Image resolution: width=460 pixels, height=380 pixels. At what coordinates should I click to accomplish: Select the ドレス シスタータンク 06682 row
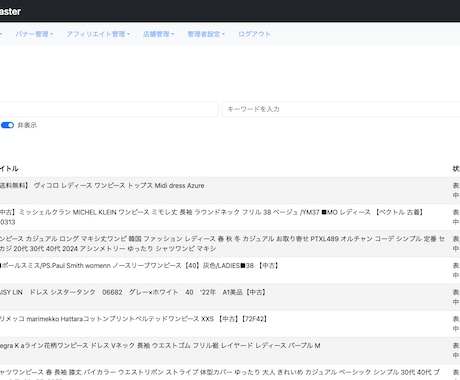coord(230,297)
